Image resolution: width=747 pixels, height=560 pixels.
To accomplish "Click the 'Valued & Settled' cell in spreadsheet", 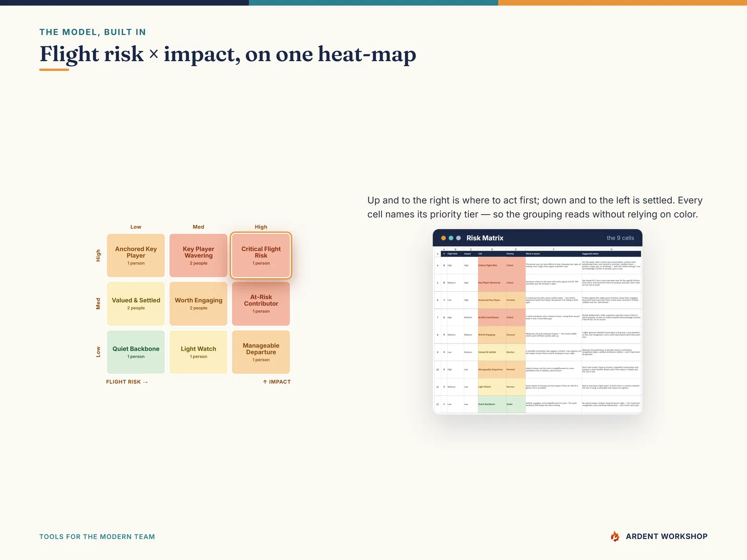I will [x=492, y=352].
